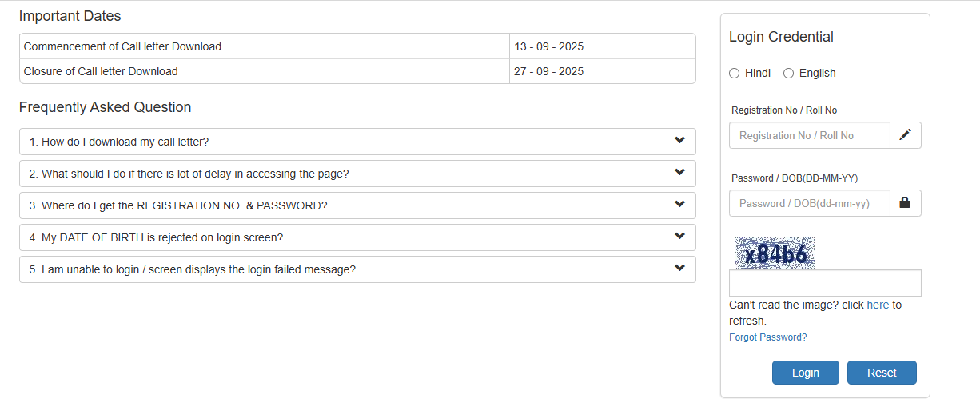This screenshot has height=407, width=980.
Task: Focus the Password / DOB input field
Action: coord(809,203)
